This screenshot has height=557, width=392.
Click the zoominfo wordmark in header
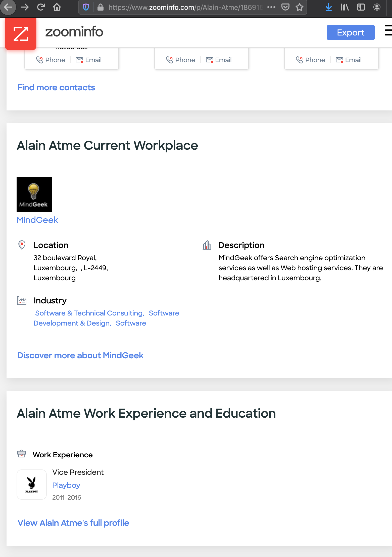click(74, 32)
